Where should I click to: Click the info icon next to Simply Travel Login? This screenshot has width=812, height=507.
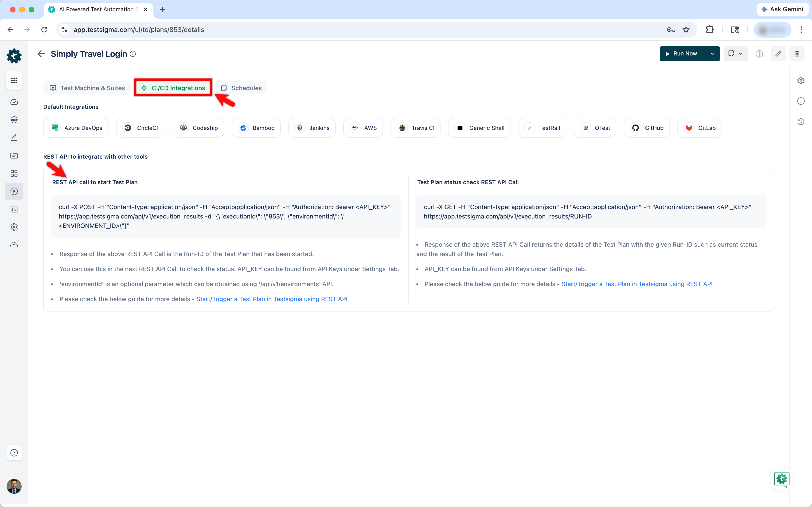133,54
